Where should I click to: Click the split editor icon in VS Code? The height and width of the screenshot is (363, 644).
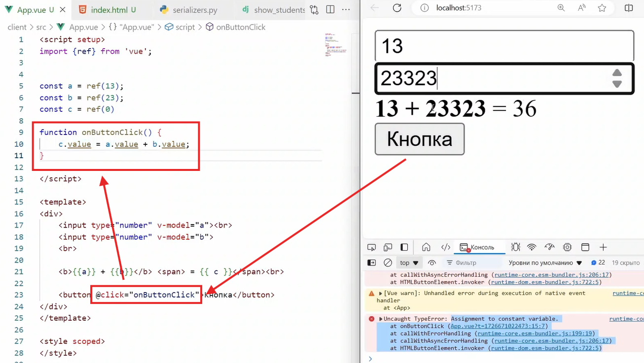point(330,9)
